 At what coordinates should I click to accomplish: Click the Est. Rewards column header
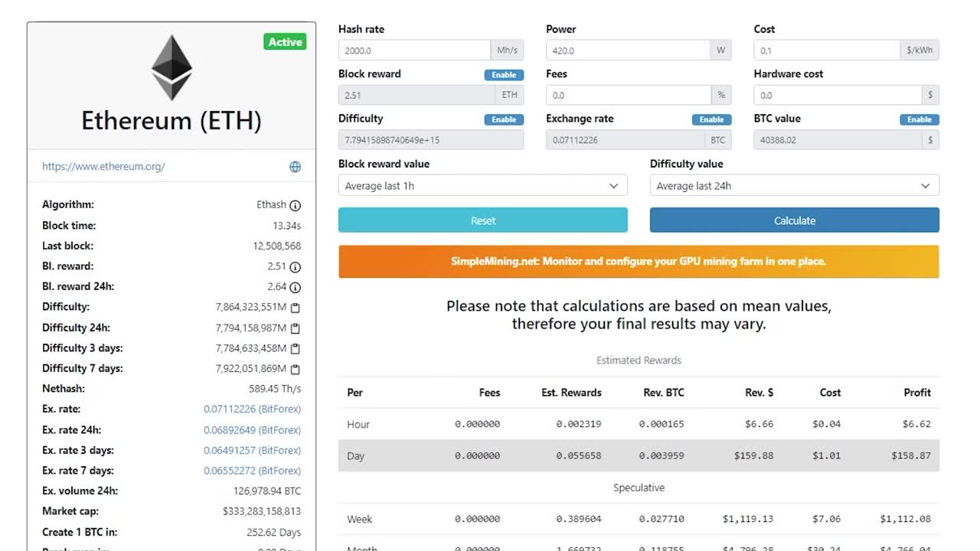pyautogui.click(x=571, y=393)
